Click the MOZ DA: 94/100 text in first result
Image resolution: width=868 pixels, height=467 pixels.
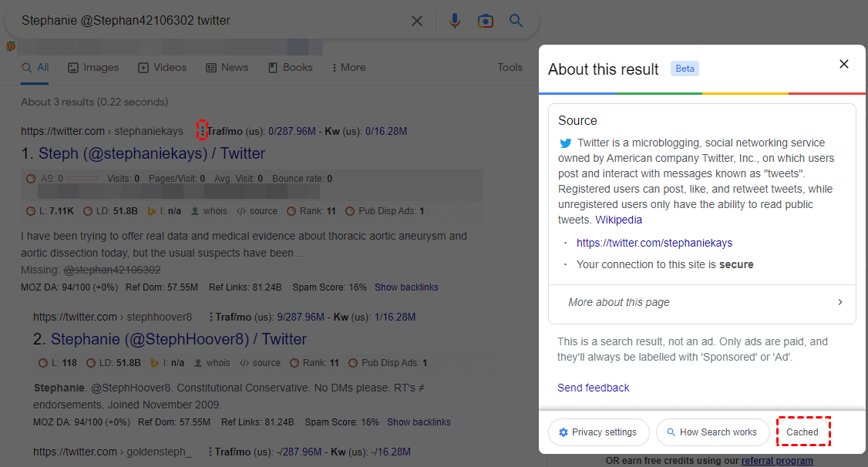pyautogui.click(x=69, y=287)
